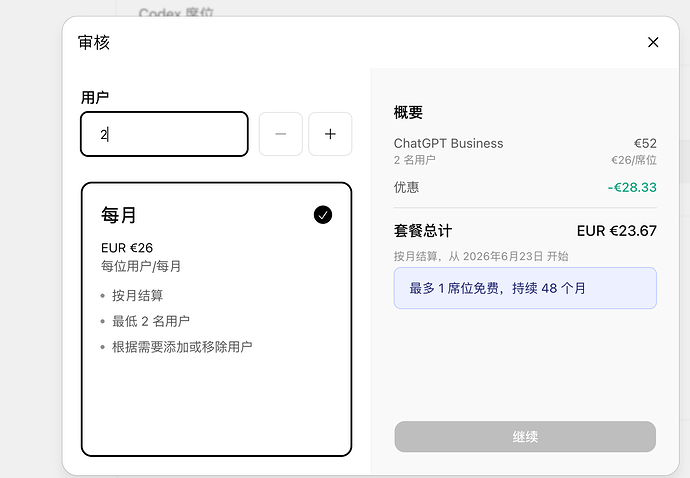
Task: Decrease user count with the minus button
Action: coord(281,134)
